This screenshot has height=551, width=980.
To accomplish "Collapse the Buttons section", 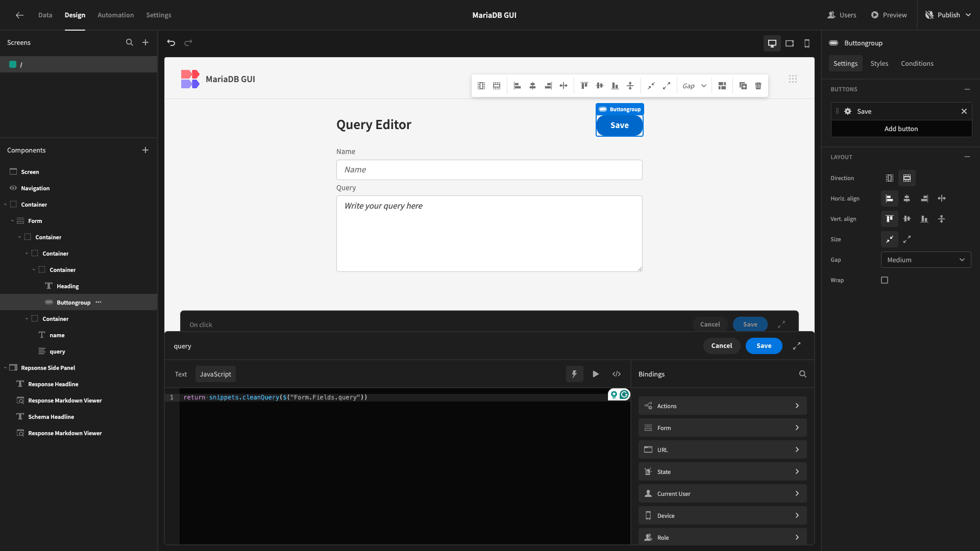I will [967, 89].
